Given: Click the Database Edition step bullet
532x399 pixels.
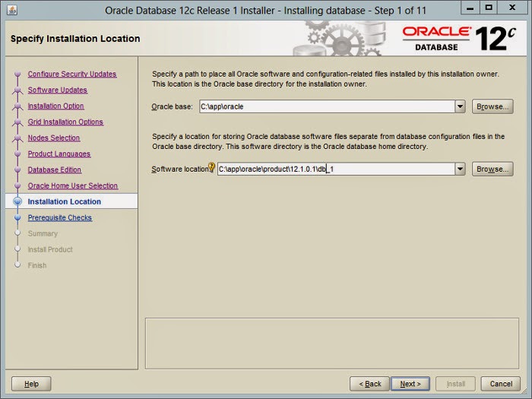Looking at the screenshot, I should pos(17,169).
